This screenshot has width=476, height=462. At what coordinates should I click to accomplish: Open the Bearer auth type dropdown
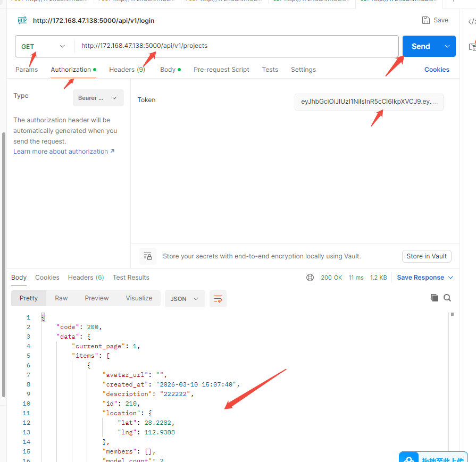(98, 98)
